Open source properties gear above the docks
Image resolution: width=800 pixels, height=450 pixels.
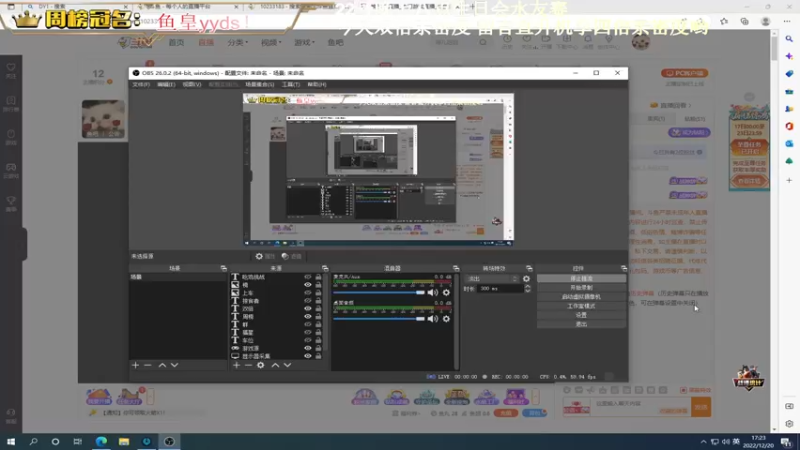[265, 256]
